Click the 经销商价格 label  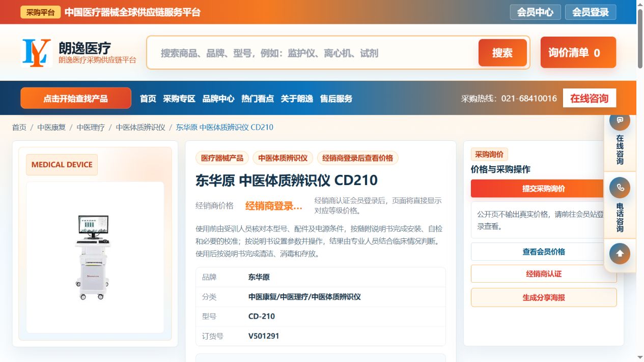pos(214,206)
